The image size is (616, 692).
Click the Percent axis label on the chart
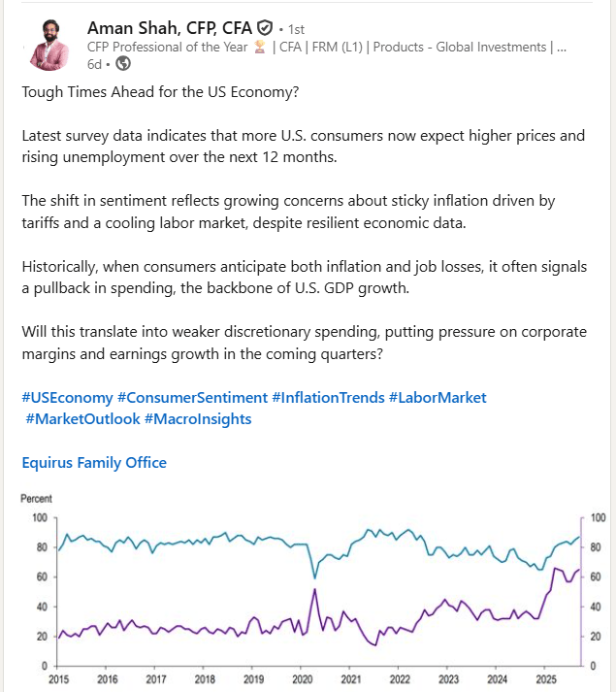(x=37, y=498)
